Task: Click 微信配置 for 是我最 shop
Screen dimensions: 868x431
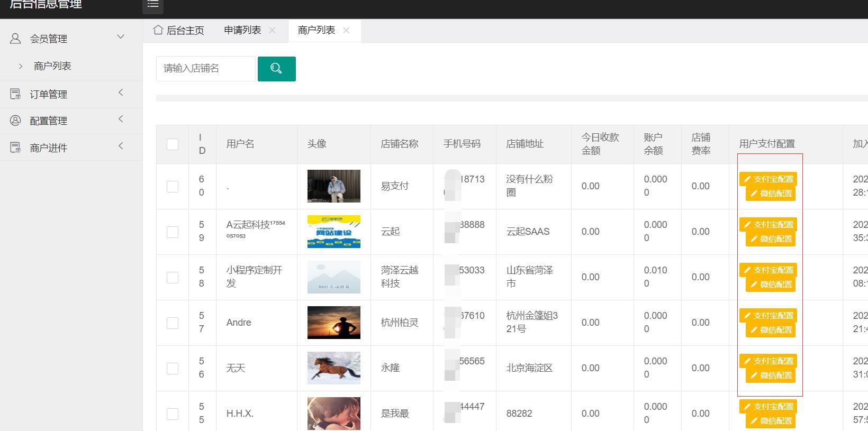Action: [x=771, y=421]
